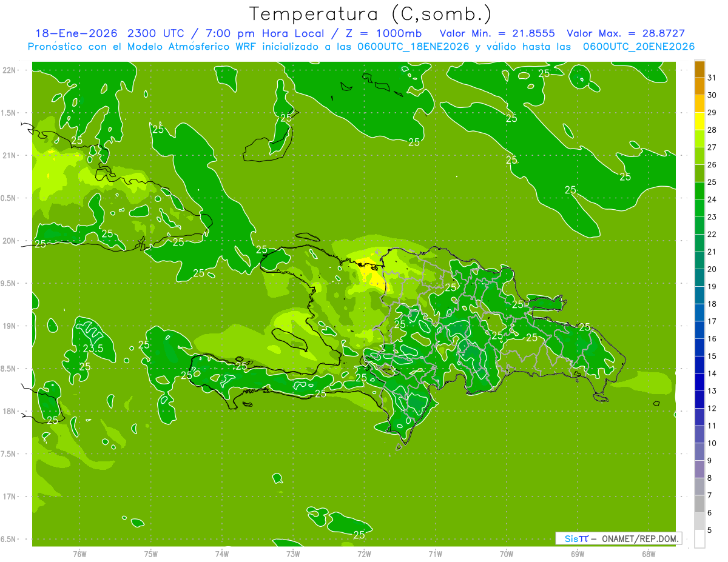This screenshot has height=562, width=728.
Task: Click the '68W' longitude label
Action: [649, 554]
